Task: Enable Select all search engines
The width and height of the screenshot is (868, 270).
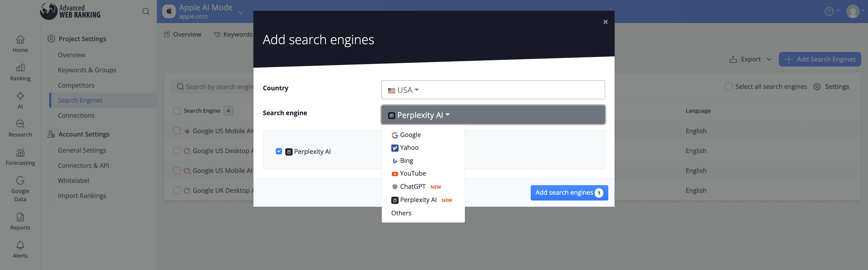Action: click(x=729, y=86)
